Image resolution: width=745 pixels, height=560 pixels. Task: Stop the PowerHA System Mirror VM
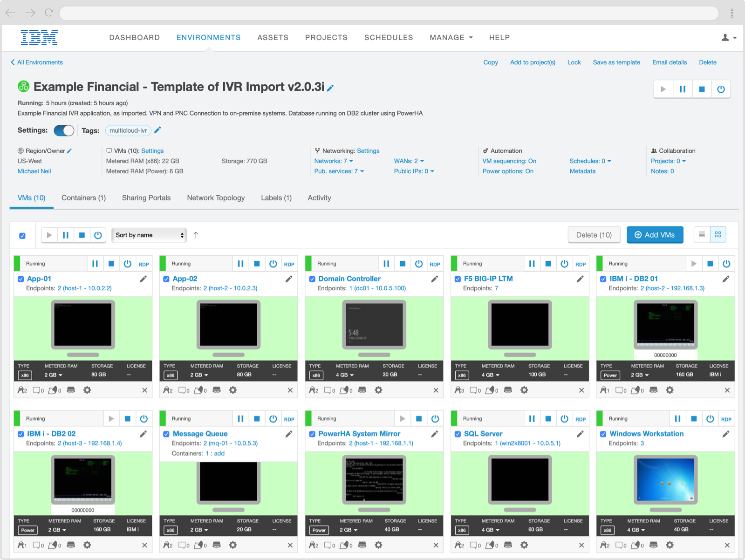(419, 419)
